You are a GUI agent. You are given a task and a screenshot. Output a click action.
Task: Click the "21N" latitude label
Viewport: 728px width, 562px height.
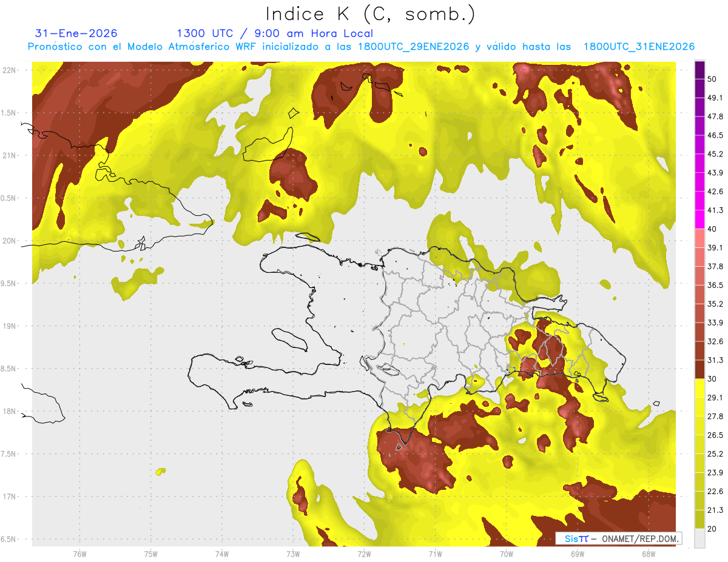coord(9,156)
